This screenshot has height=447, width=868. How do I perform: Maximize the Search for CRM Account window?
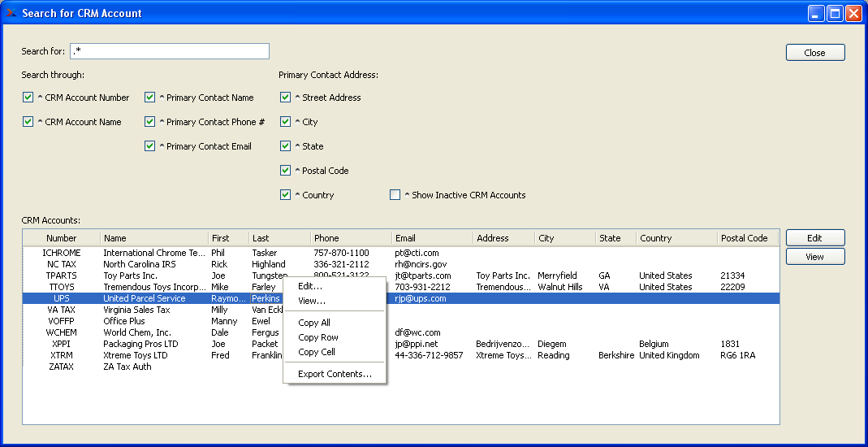tap(835, 13)
